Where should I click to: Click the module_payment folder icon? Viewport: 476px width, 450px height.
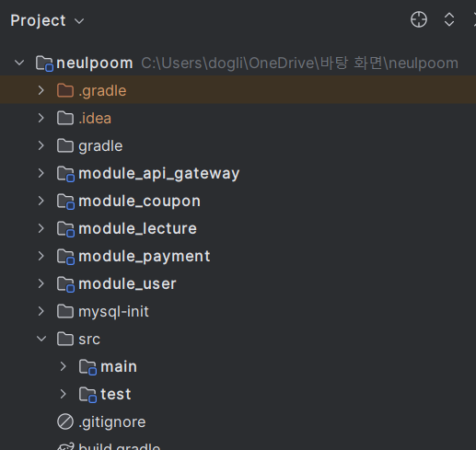pos(65,257)
